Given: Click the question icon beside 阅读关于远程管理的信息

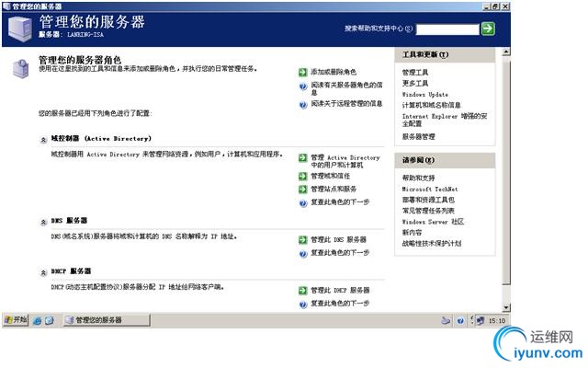Looking at the screenshot, I should tap(303, 105).
